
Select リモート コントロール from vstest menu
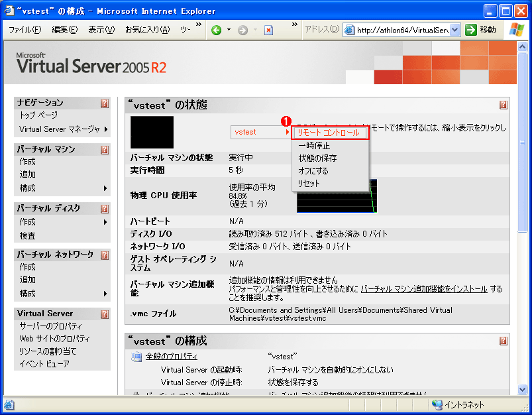tap(330, 133)
